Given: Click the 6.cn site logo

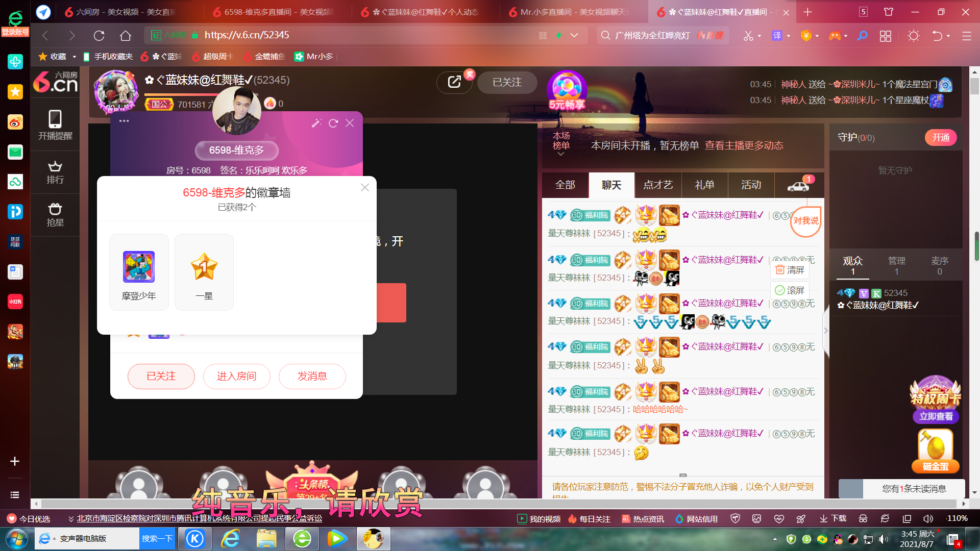Looking at the screenshot, I should pyautogui.click(x=55, y=82).
